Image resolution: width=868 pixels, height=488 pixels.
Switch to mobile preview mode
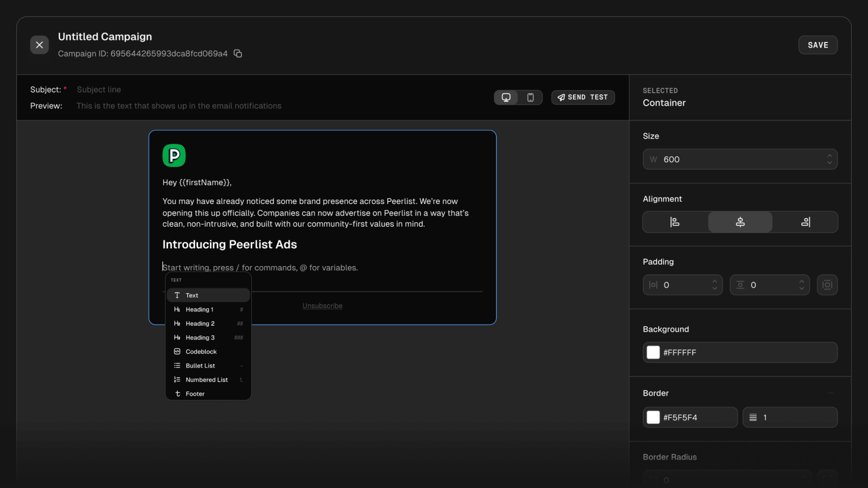[x=530, y=98]
